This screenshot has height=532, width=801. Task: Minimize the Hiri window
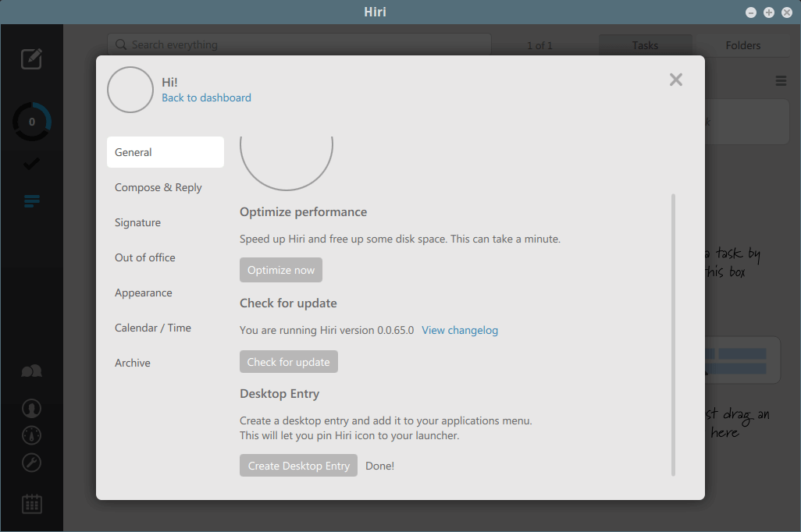[751, 12]
